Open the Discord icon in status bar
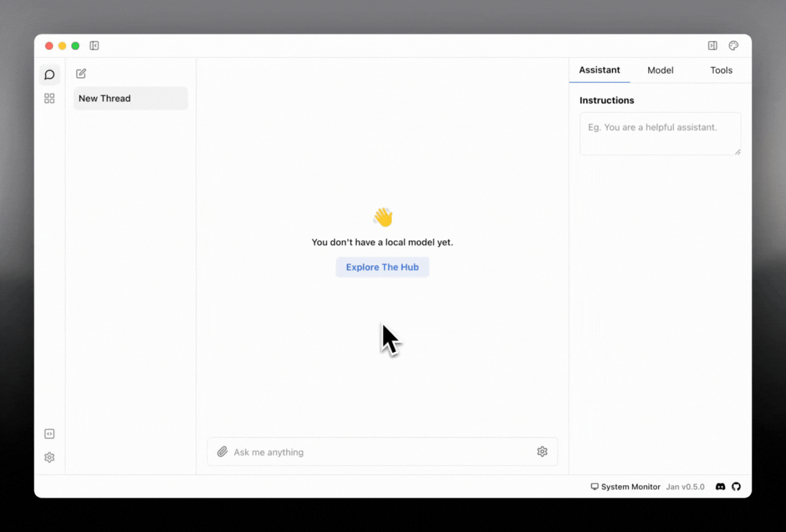786x532 pixels. coord(720,487)
